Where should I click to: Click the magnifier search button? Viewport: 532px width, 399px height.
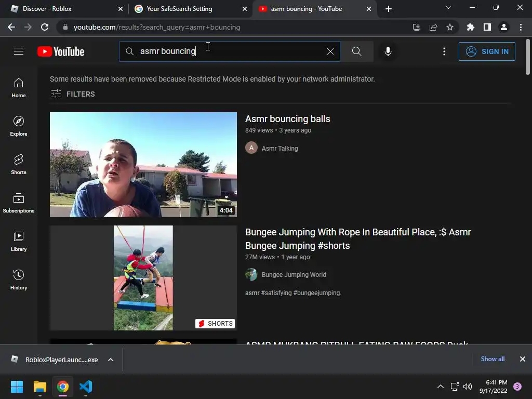(356, 51)
